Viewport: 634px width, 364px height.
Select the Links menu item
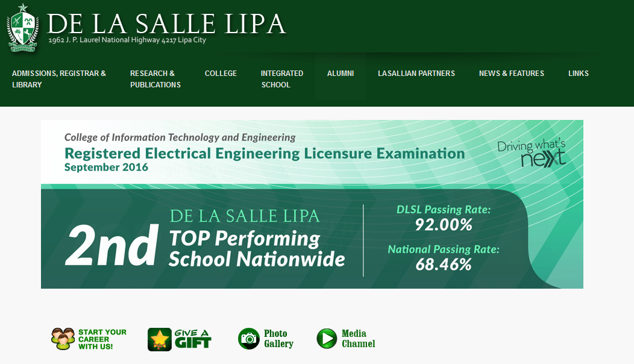coord(579,73)
